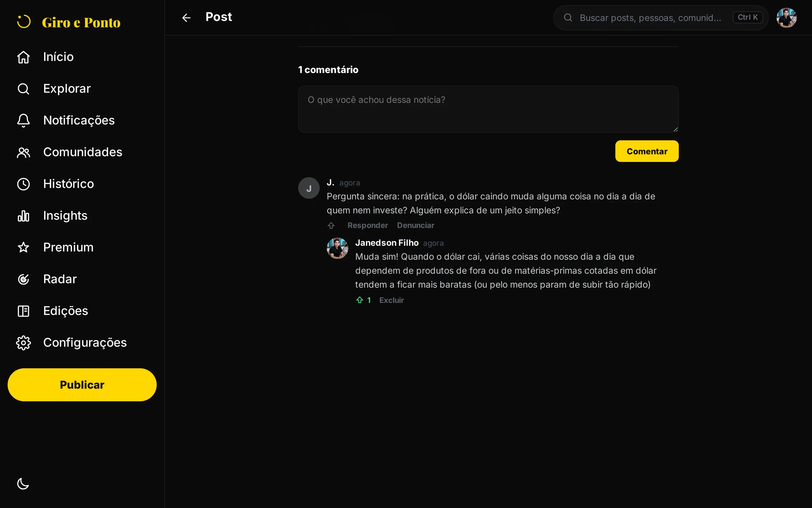Upvote J.'s comment with the arrow icon
812x508 pixels.
[x=331, y=225]
